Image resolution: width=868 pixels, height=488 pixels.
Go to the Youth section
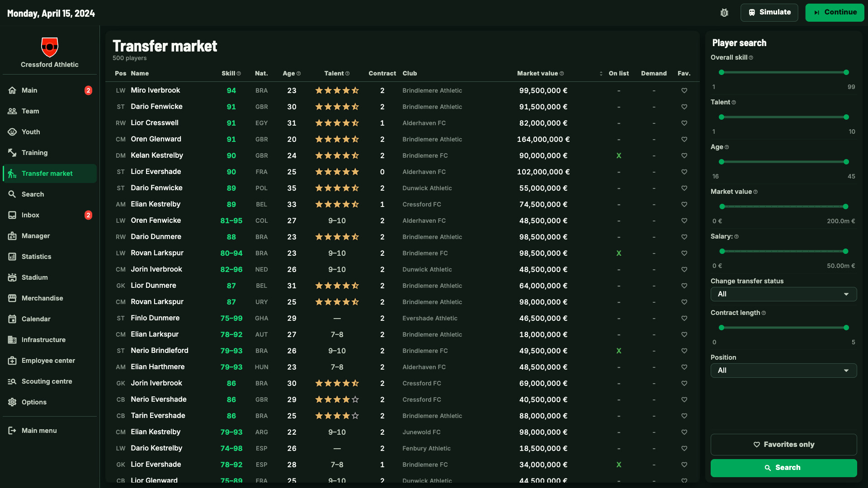50,132
